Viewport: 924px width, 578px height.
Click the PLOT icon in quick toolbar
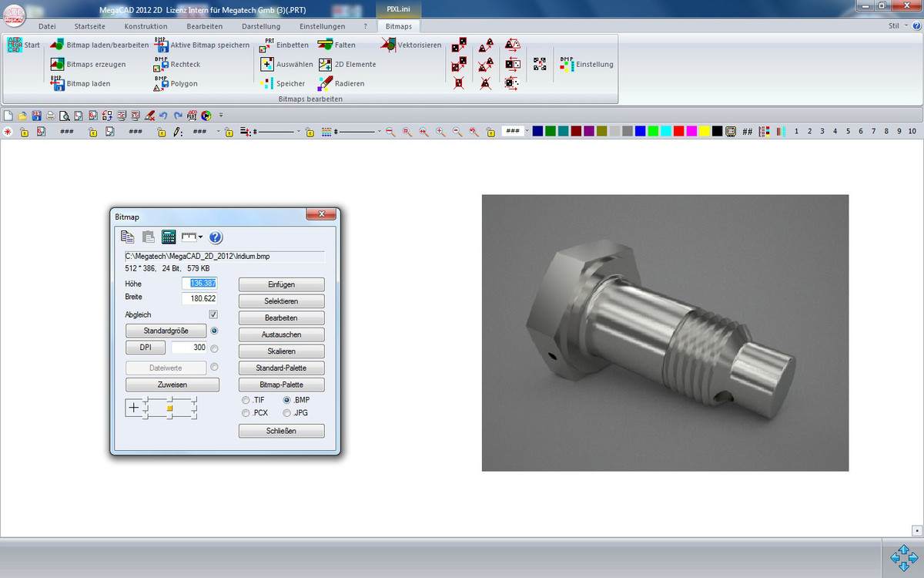[x=192, y=116]
